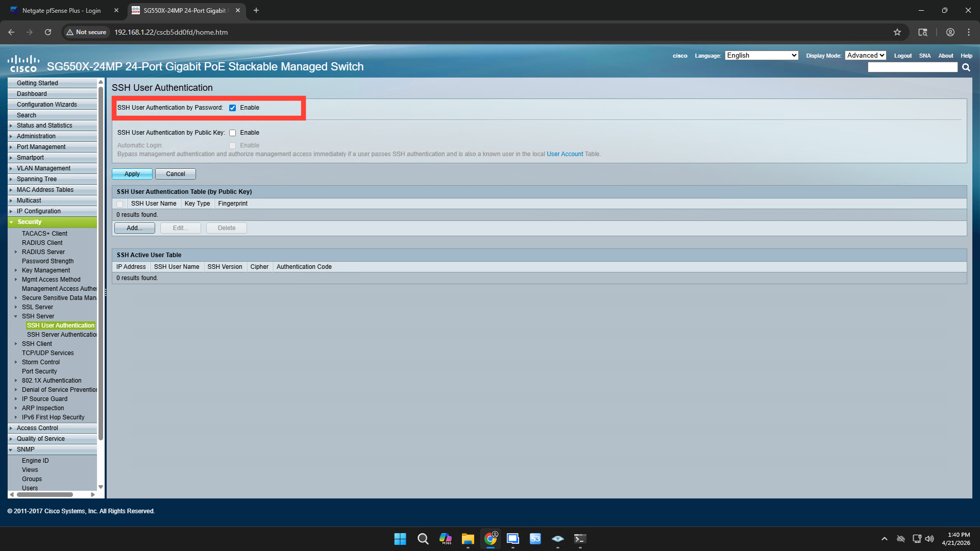Enable SSH User Authentication by Public Key
The image size is (980, 551).
click(233, 133)
